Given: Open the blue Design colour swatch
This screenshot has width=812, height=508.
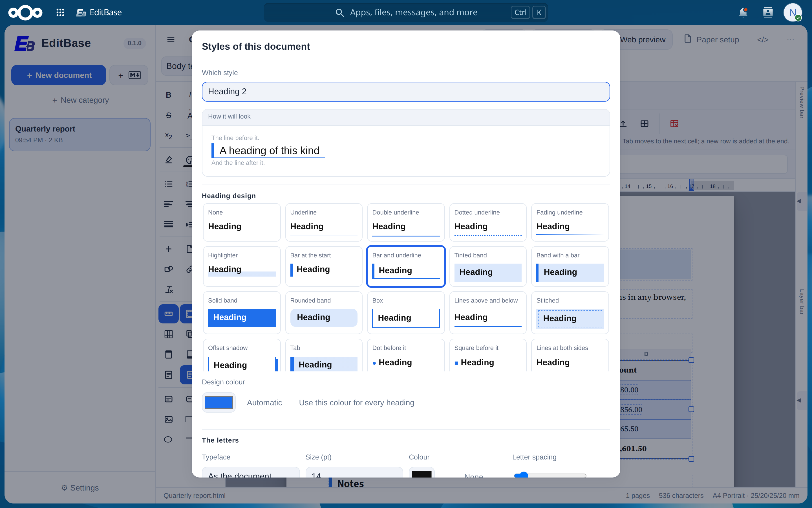Looking at the screenshot, I should 219,402.
